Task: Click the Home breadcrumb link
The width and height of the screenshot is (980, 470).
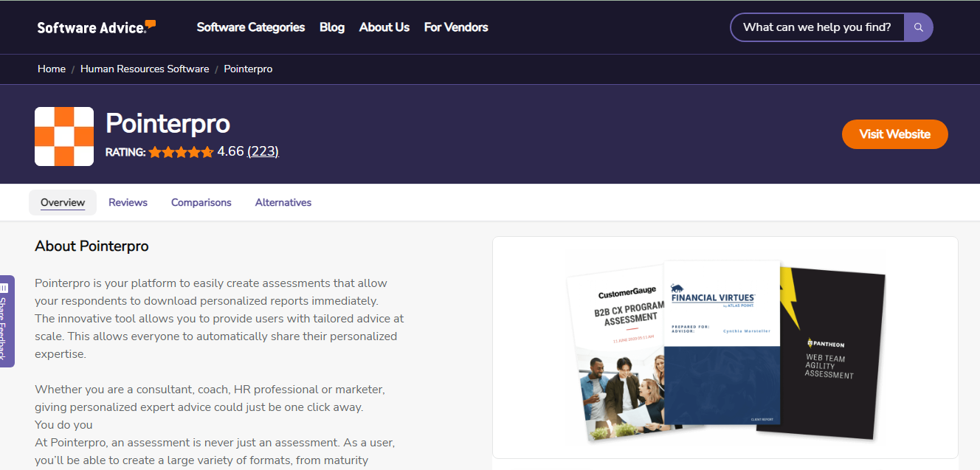Action: (x=52, y=69)
